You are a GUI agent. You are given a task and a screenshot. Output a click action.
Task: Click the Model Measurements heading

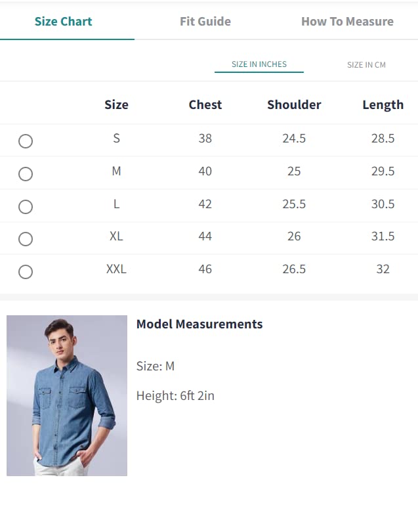(x=199, y=324)
